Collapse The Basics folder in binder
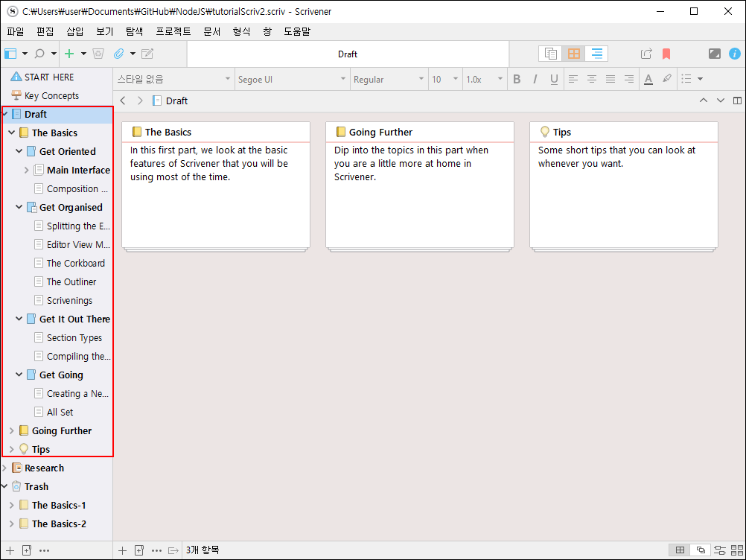 [x=12, y=133]
